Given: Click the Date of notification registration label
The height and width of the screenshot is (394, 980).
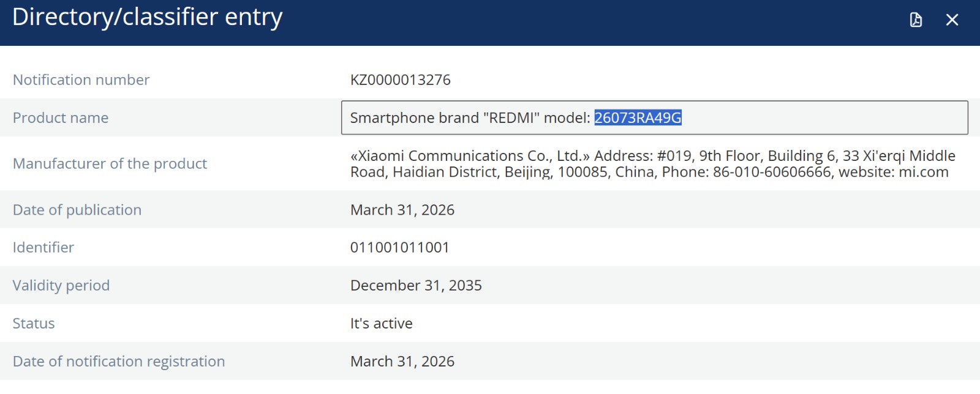Looking at the screenshot, I should pos(119,362).
